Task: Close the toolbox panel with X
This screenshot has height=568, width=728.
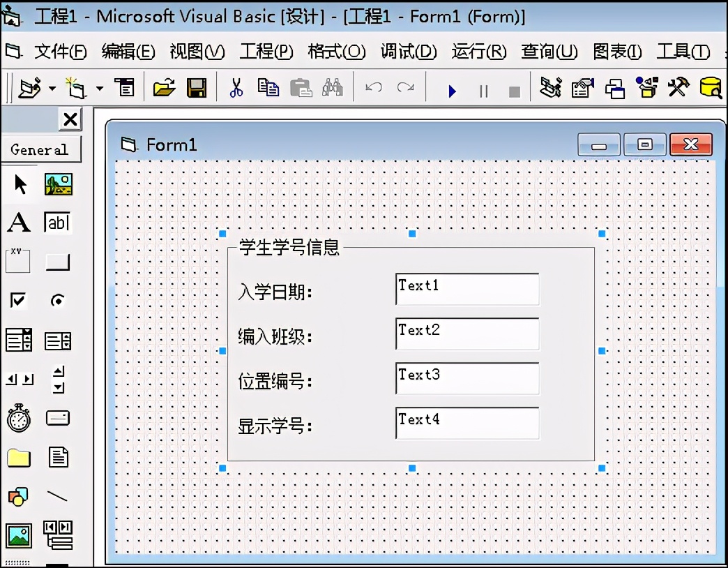Action: 70,119
